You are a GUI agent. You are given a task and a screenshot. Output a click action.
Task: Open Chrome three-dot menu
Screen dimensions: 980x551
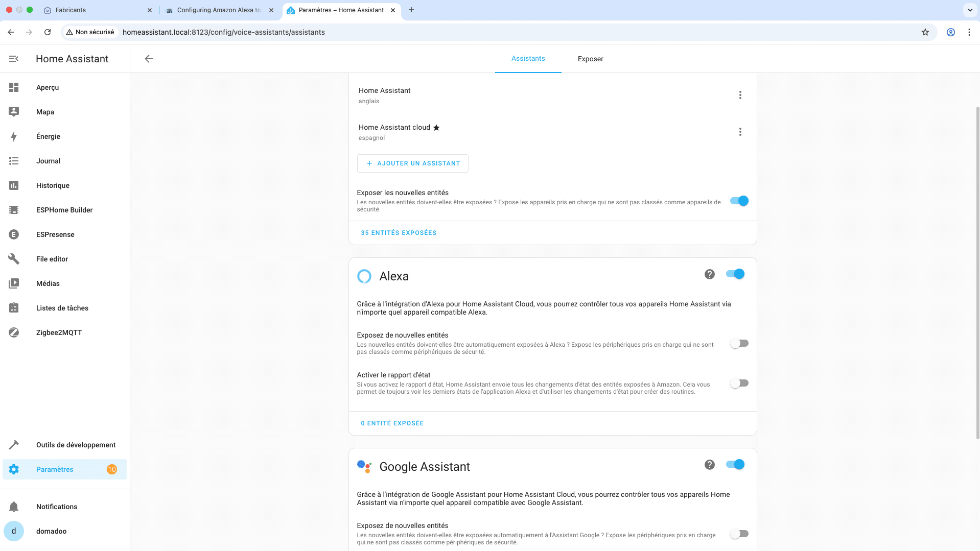click(x=969, y=32)
